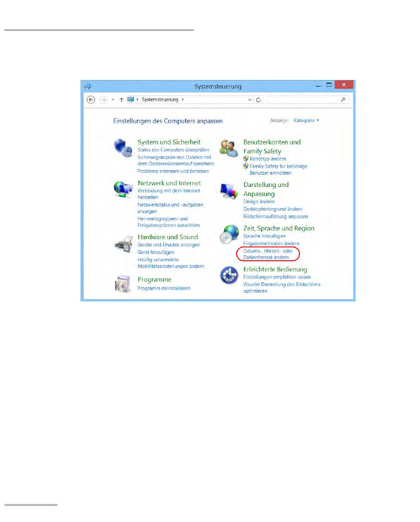Open Darstellung und Anpassung category
Viewport: 420px width, 522px height.
coord(266,189)
